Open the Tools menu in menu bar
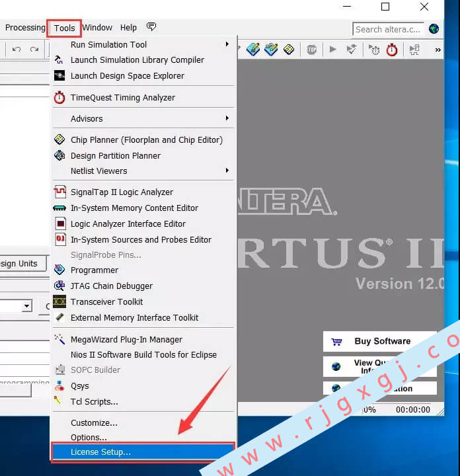The width and height of the screenshot is (460, 476). click(x=64, y=28)
